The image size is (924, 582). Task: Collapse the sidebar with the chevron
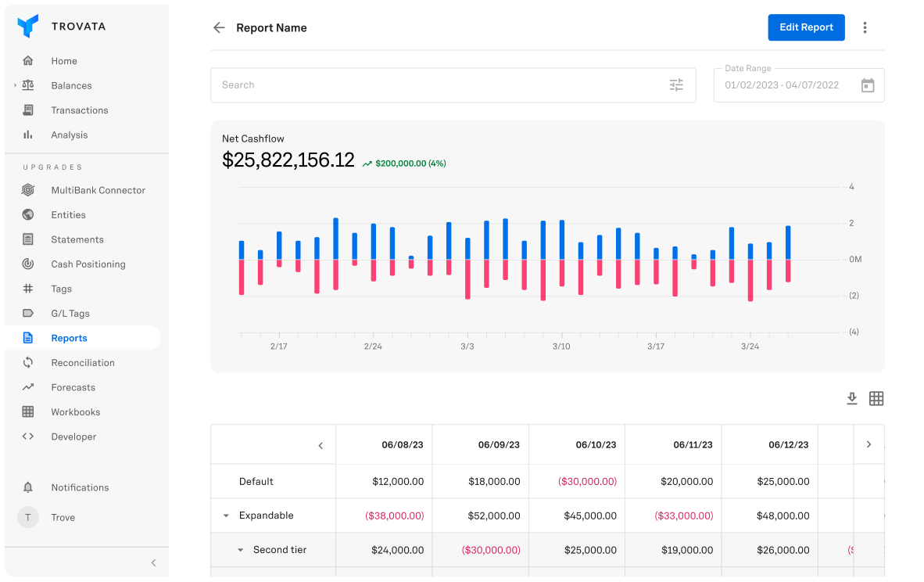[x=153, y=562]
